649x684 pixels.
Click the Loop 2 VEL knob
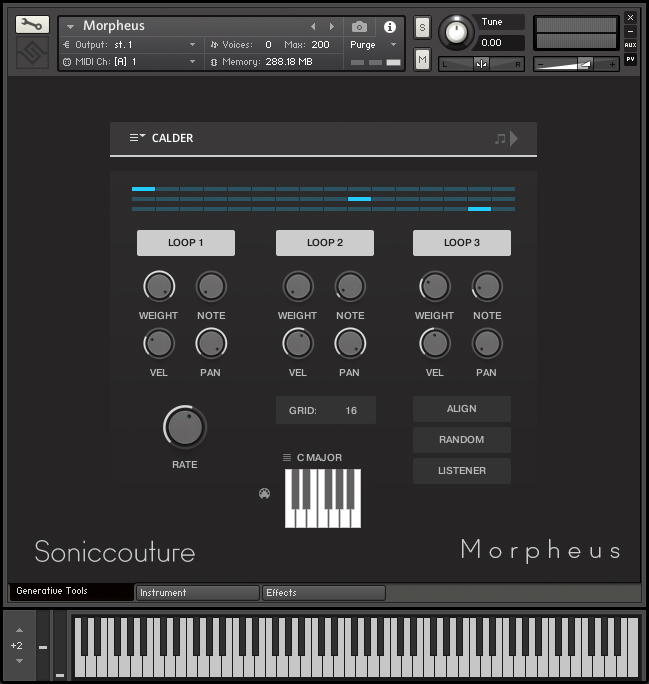298,344
